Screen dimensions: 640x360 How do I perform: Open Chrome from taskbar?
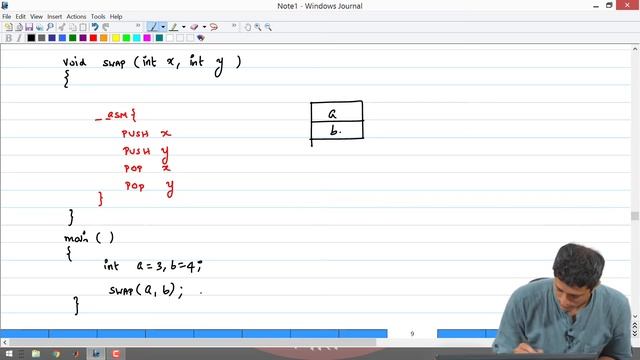click(x=56, y=354)
